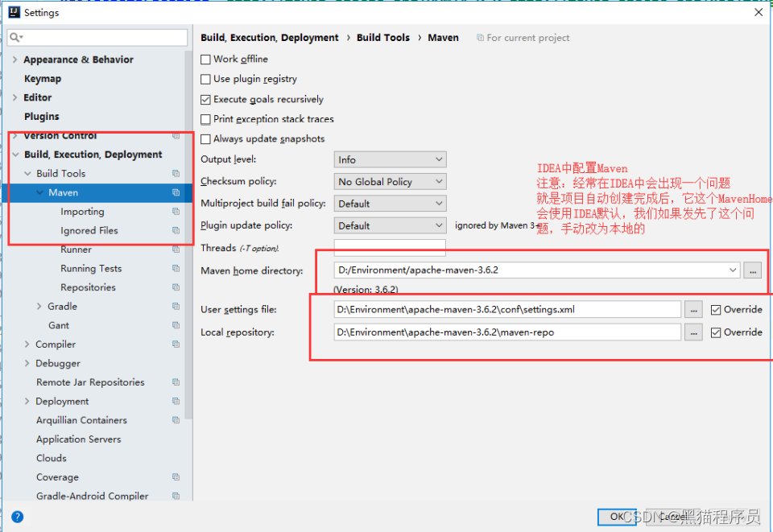Image resolution: width=773 pixels, height=532 pixels.
Task: Select Application Servers in the tree
Action: (x=79, y=439)
